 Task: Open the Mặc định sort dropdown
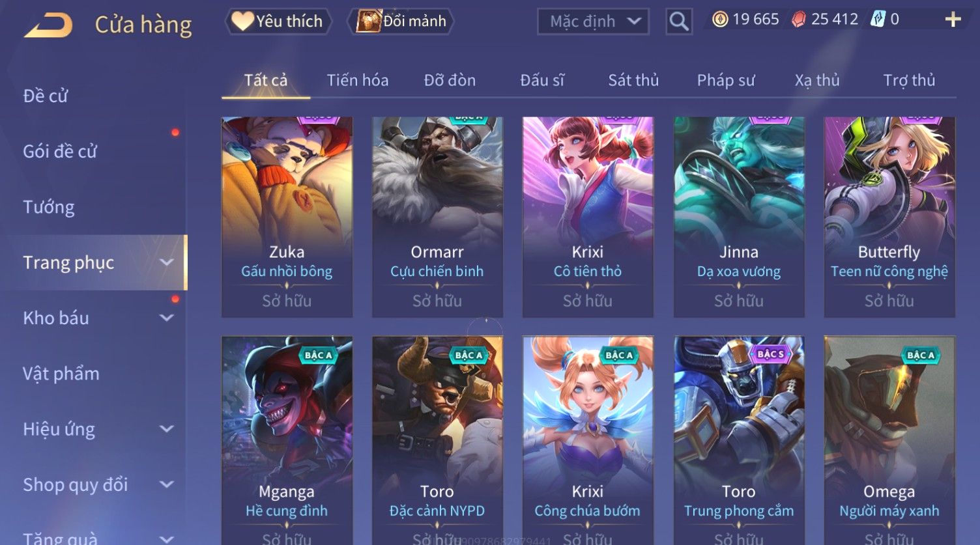(593, 21)
